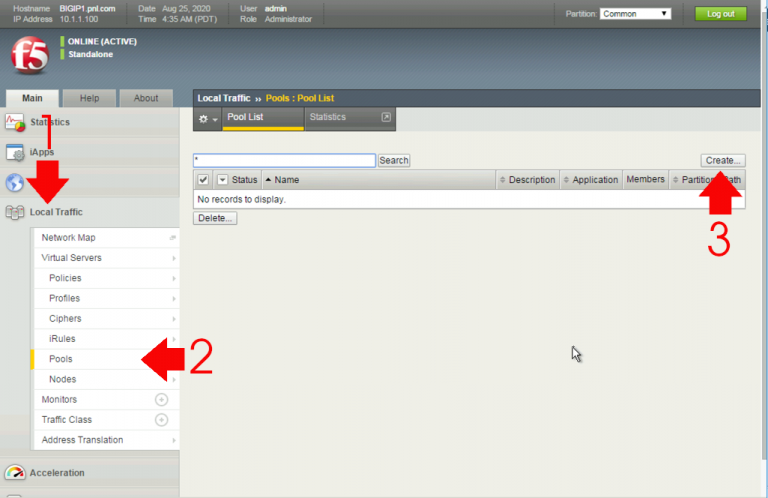Toggle the select-all pools checkbox

click(203, 180)
